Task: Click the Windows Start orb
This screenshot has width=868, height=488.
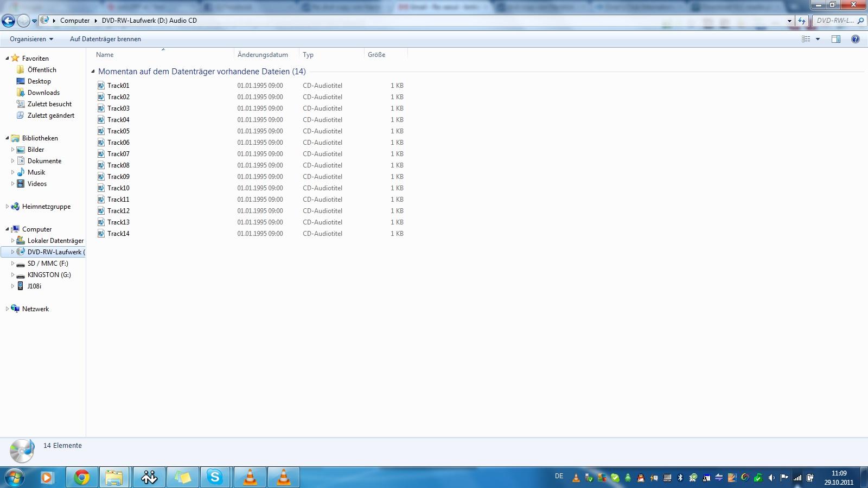Action: pyautogui.click(x=15, y=477)
